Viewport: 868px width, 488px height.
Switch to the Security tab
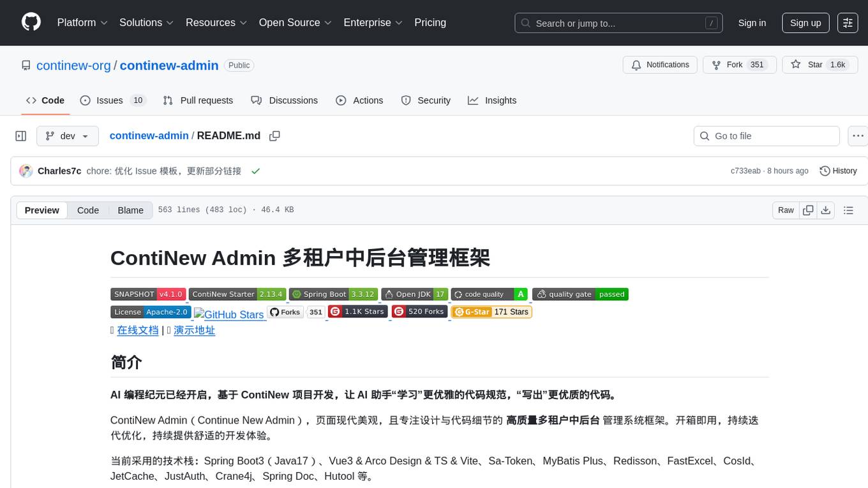[426, 100]
